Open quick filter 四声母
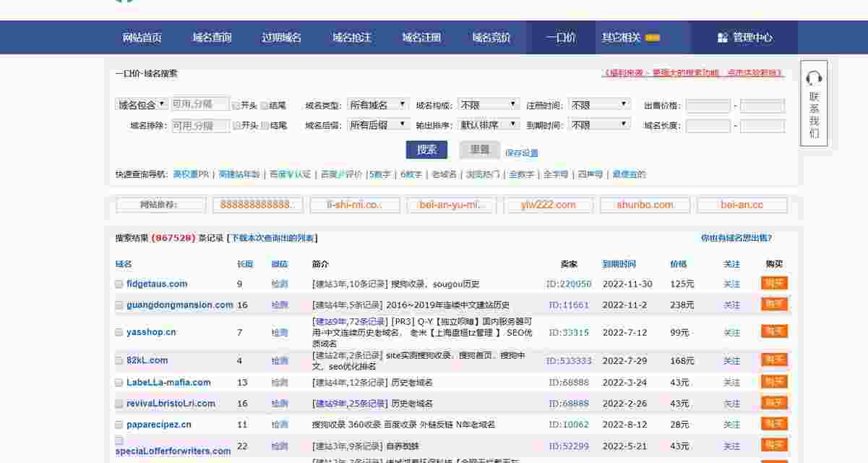The height and width of the screenshot is (463, 868). [590, 174]
